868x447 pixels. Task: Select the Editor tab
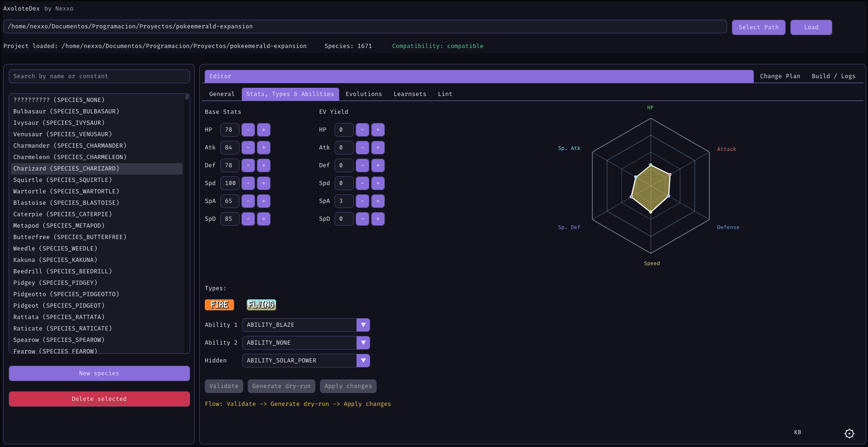pyautogui.click(x=479, y=76)
